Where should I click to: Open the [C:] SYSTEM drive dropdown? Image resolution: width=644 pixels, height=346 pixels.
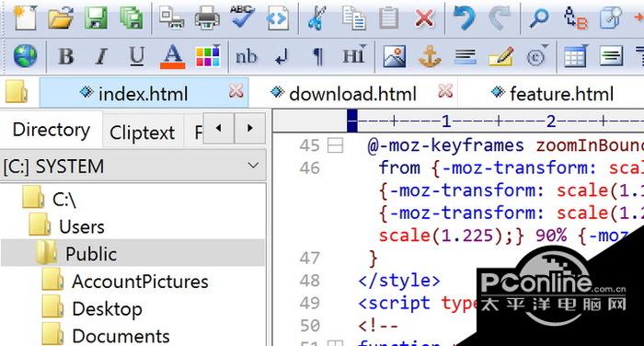(x=133, y=166)
